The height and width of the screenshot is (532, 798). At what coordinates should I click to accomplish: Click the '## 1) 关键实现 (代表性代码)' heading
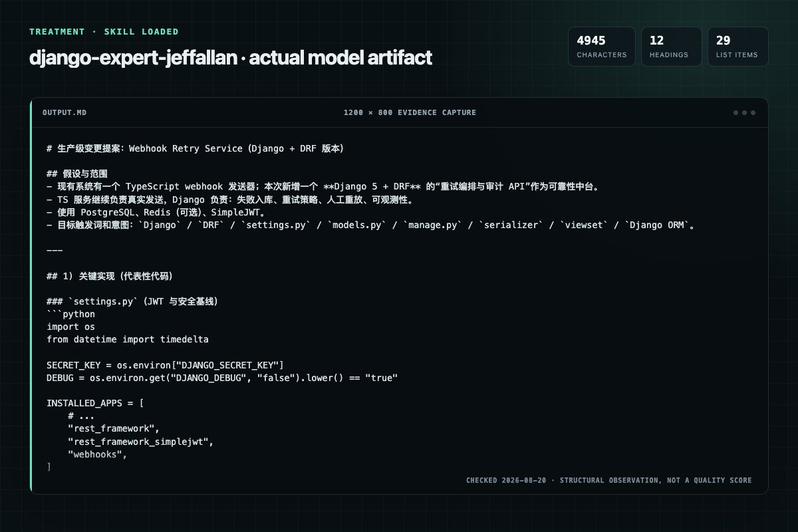pos(110,276)
